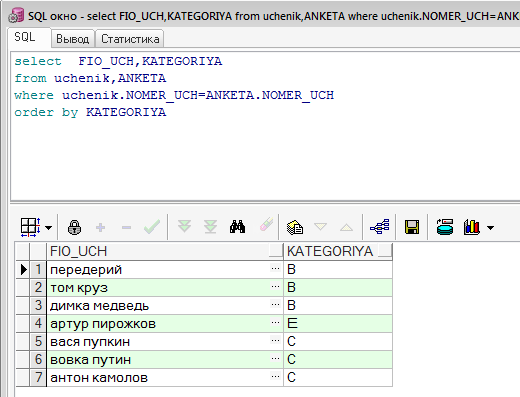The image size is (520, 397).
Task: Click inside the SQL editor text area
Action: tap(265, 150)
